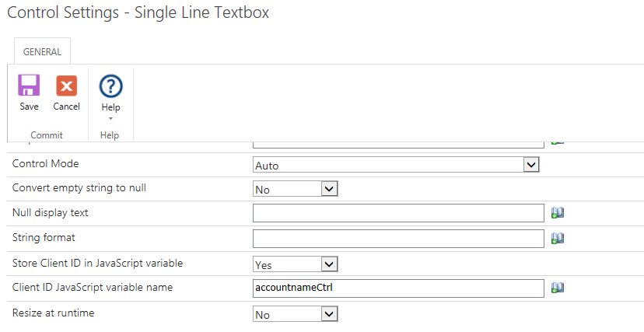
Task: Click the Commit group label
Action: pos(47,135)
